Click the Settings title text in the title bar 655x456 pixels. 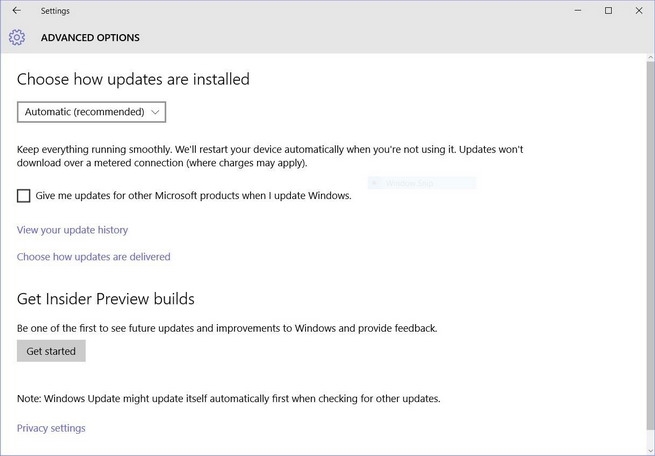(55, 11)
